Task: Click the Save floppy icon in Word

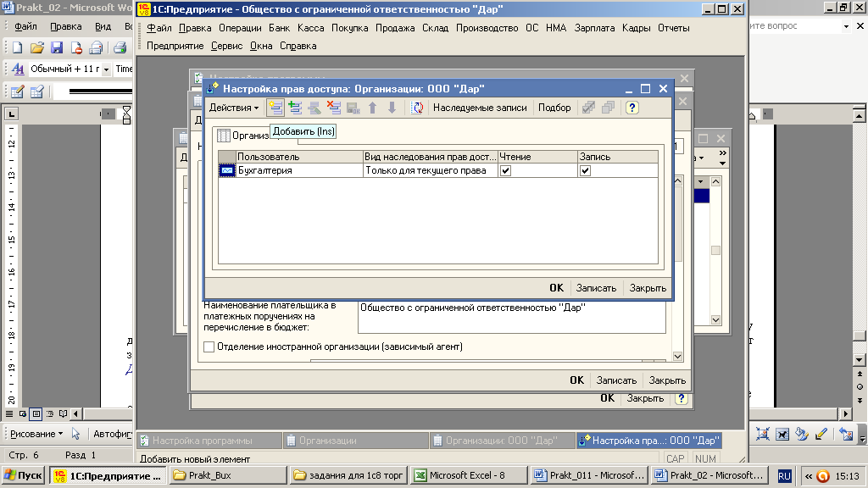Action: click(x=57, y=48)
